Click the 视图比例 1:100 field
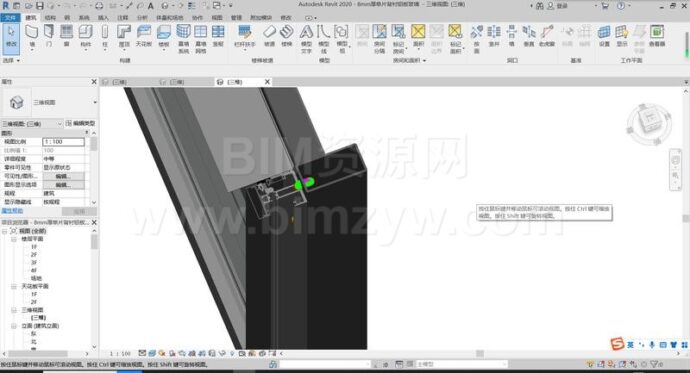Viewport: 690px width, 373px height. 63,142
